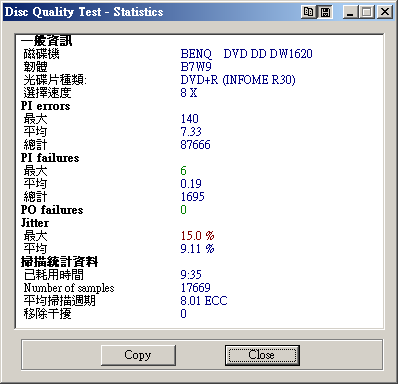Select Jitter maximum 15.0 %
Screen dimensions: 398x384
(x=197, y=236)
